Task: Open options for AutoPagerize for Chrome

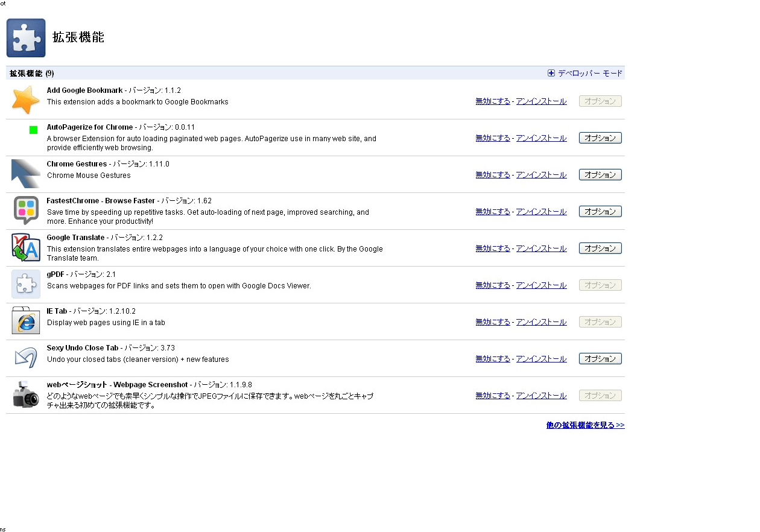Action: tap(600, 138)
